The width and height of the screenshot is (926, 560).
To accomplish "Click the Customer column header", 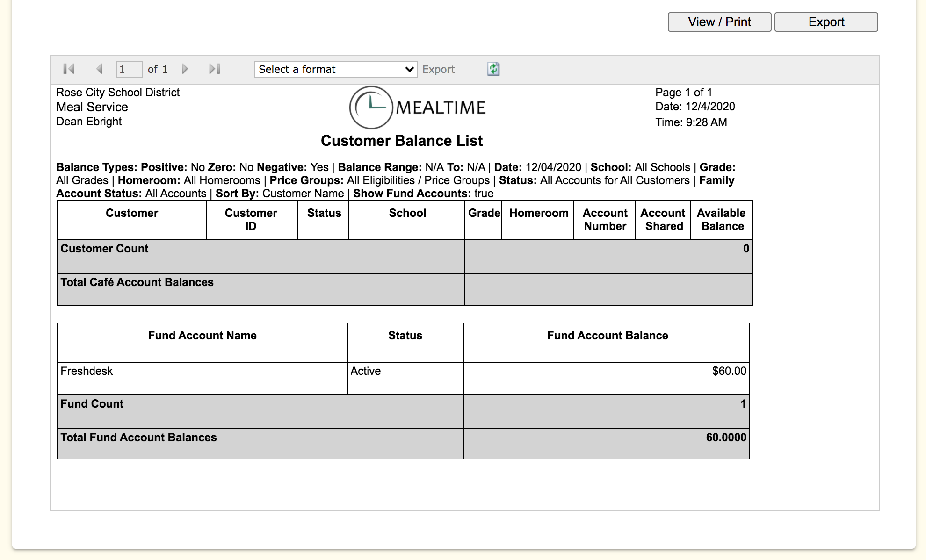I will tap(132, 213).
